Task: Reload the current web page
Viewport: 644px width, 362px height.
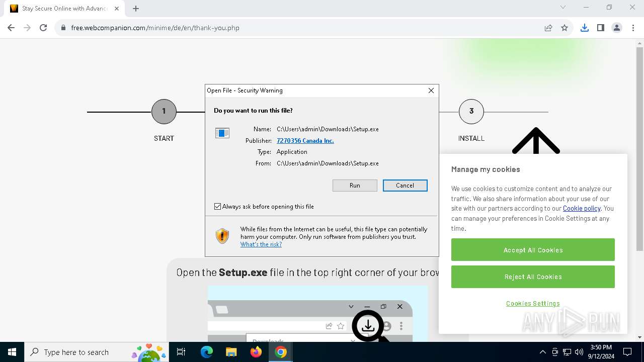Action: pyautogui.click(x=43, y=28)
